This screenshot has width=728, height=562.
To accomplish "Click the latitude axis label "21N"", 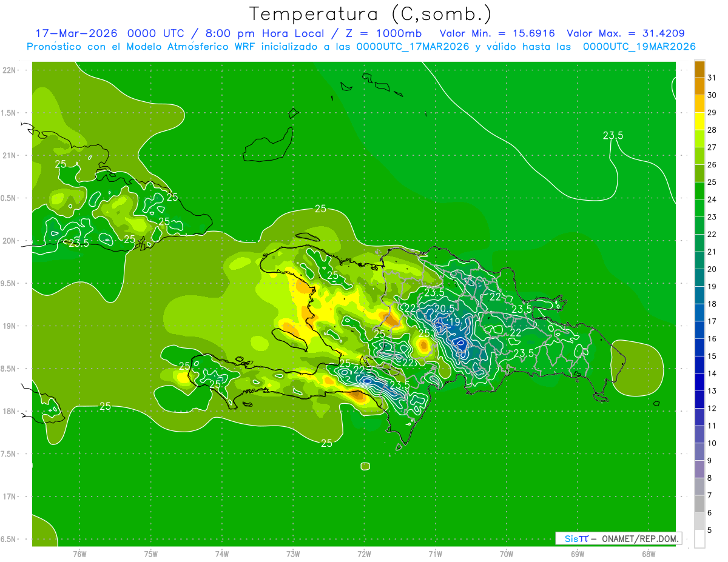I will (9, 156).
